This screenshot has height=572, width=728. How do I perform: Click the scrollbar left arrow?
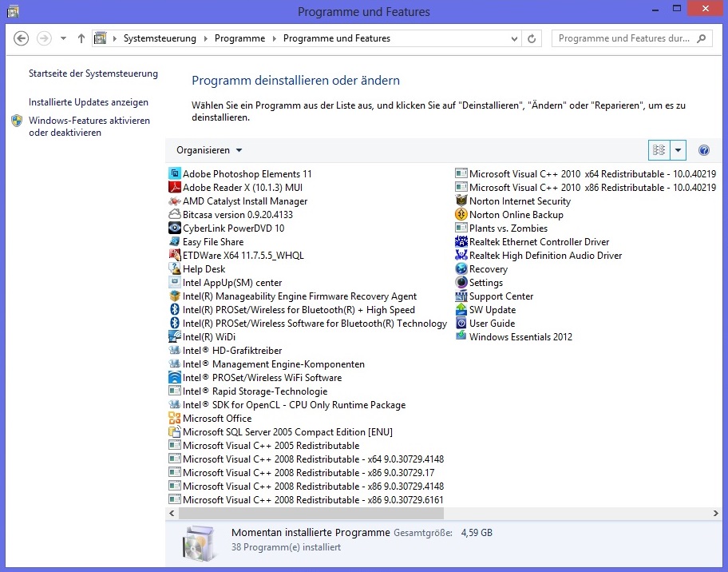[x=172, y=514]
